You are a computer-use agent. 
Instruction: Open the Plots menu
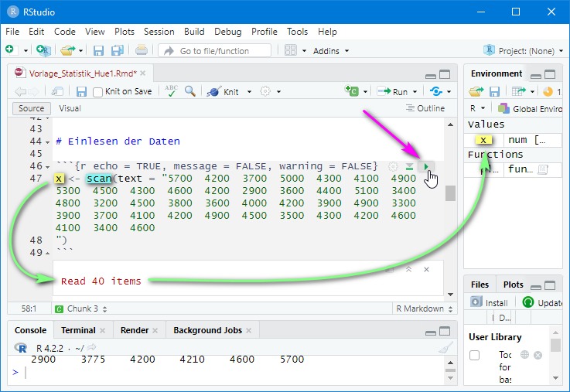point(125,32)
